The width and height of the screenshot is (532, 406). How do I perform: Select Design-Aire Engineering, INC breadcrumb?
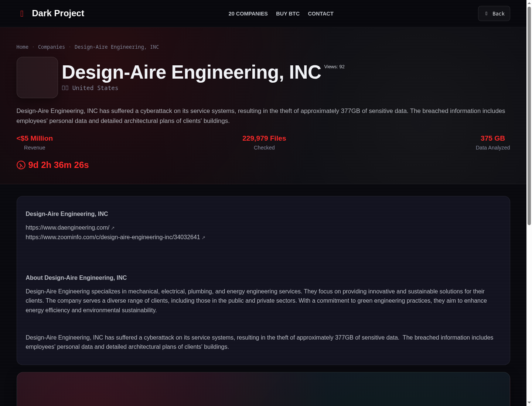coord(117,47)
